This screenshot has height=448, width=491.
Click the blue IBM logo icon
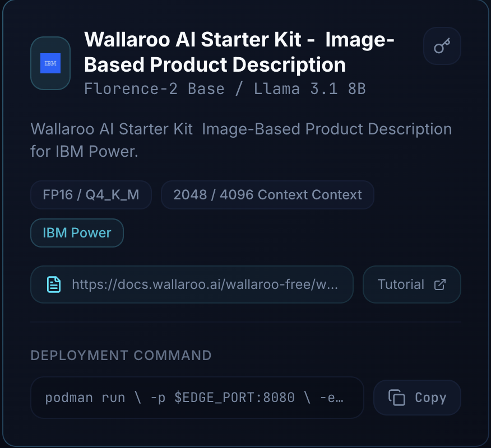(50, 63)
